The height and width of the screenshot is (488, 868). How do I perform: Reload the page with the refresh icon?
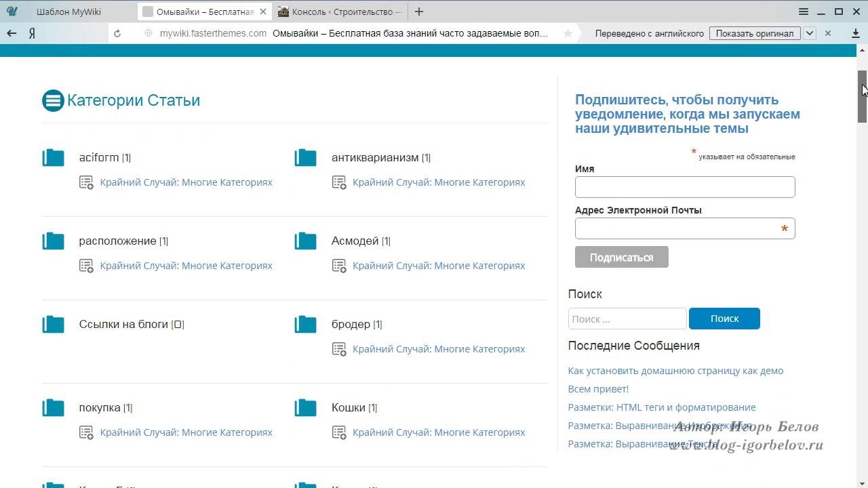117,33
